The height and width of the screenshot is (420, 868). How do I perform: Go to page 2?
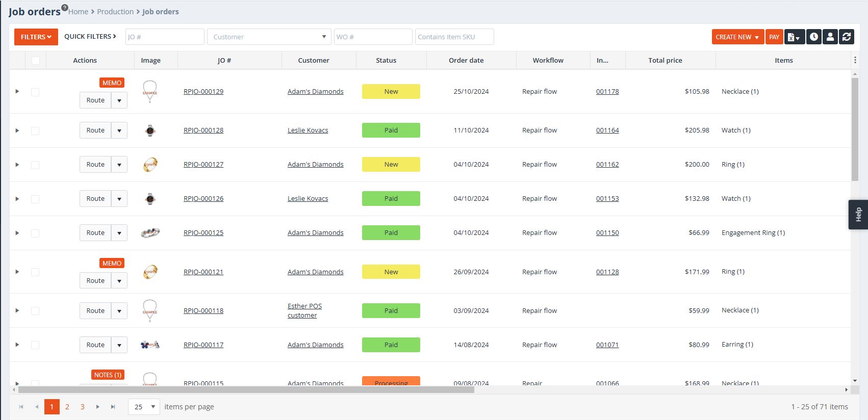[x=67, y=407]
